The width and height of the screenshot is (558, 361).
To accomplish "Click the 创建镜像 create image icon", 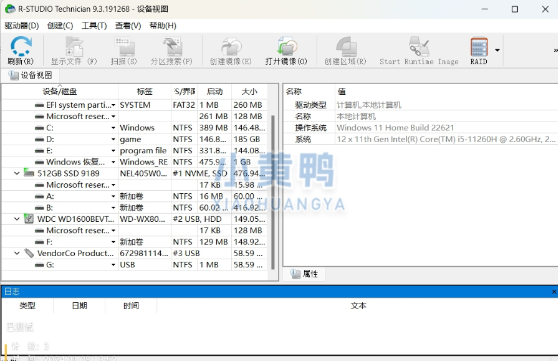I will click(231, 46).
